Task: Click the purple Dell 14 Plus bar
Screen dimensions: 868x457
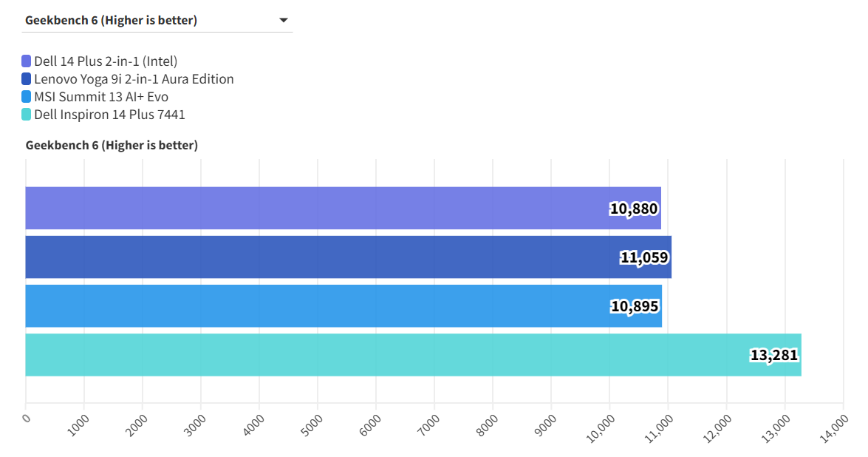Action: [x=310, y=209]
